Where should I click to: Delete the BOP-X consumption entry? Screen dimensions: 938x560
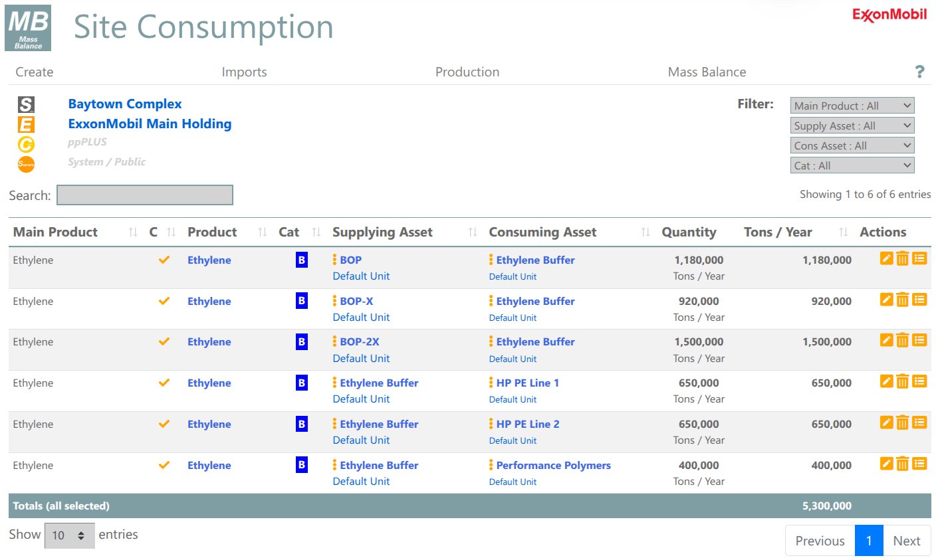click(x=902, y=300)
